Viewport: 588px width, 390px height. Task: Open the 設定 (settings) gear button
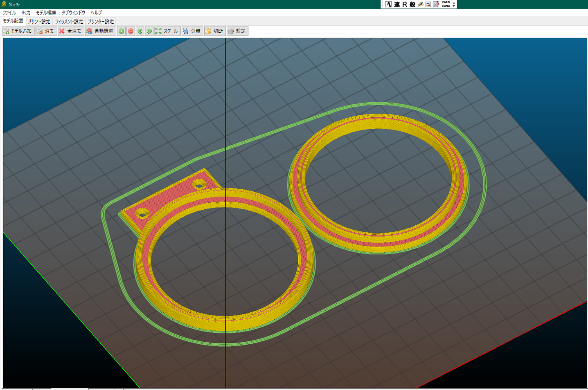click(x=237, y=31)
